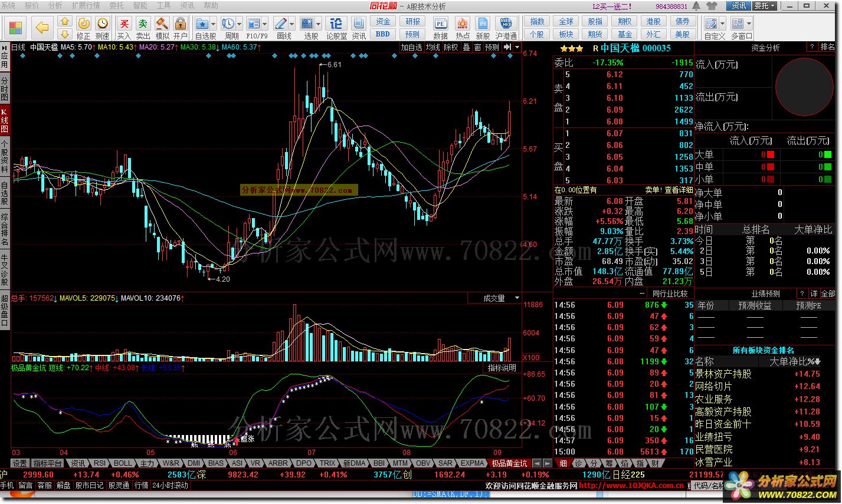Toggle the 除权 ex-rights adjustment

[451, 47]
